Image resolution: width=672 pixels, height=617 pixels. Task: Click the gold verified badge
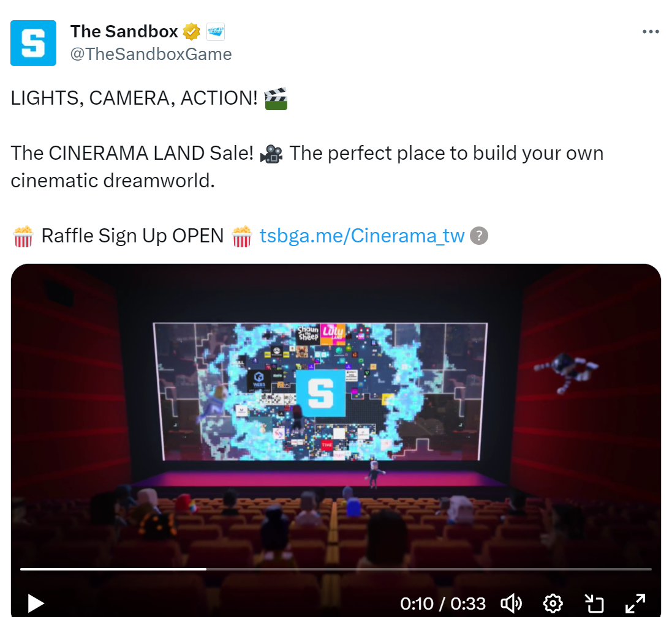pyautogui.click(x=192, y=32)
